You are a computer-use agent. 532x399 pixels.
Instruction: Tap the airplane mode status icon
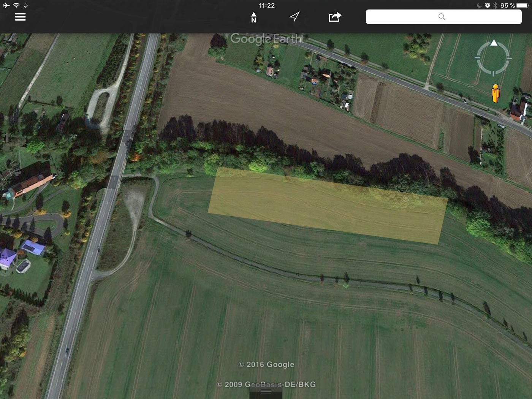point(6,5)
